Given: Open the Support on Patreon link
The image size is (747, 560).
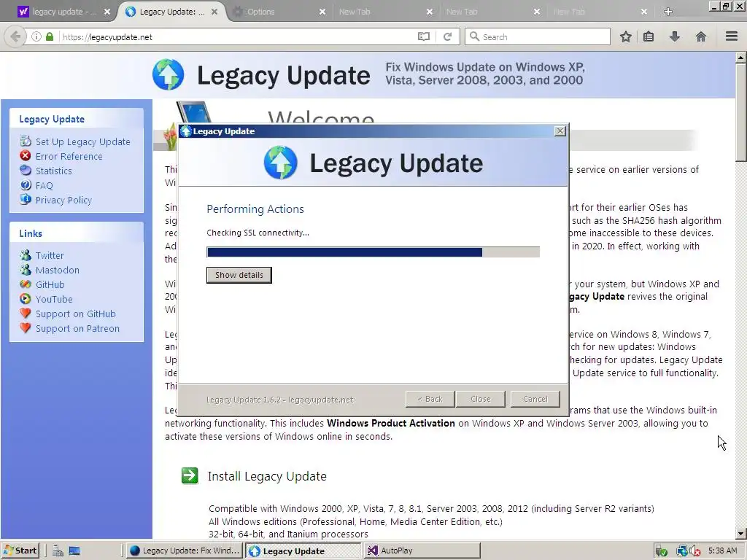Looking at the screenshot, I should pyautogui.click(x=77, y=329).
